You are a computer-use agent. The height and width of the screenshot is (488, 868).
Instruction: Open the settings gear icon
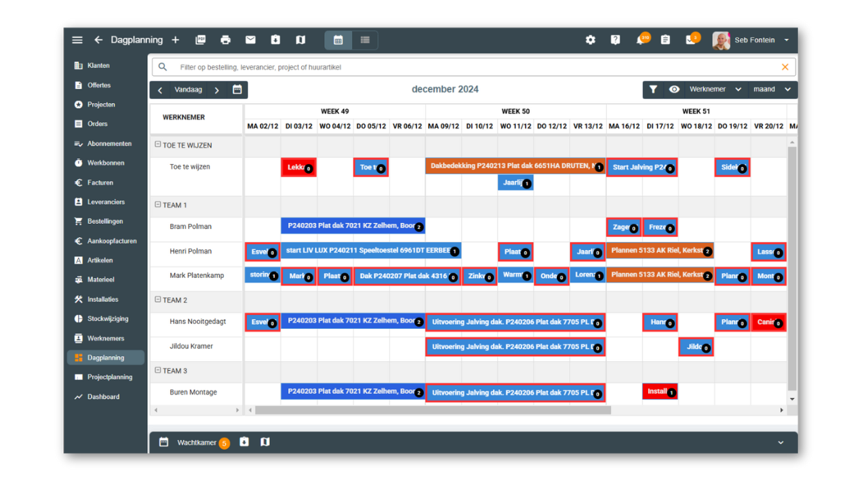(590, 40)
